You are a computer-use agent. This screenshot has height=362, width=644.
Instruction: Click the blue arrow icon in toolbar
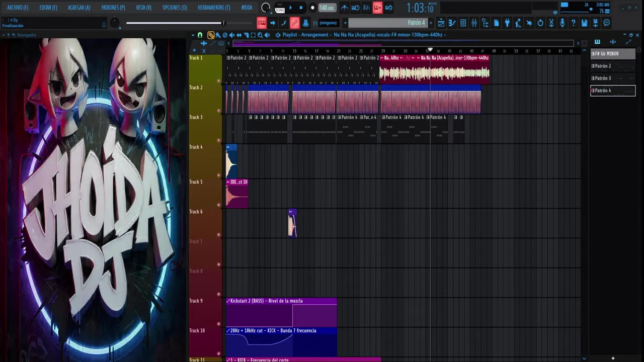click(x=273, y=23)
